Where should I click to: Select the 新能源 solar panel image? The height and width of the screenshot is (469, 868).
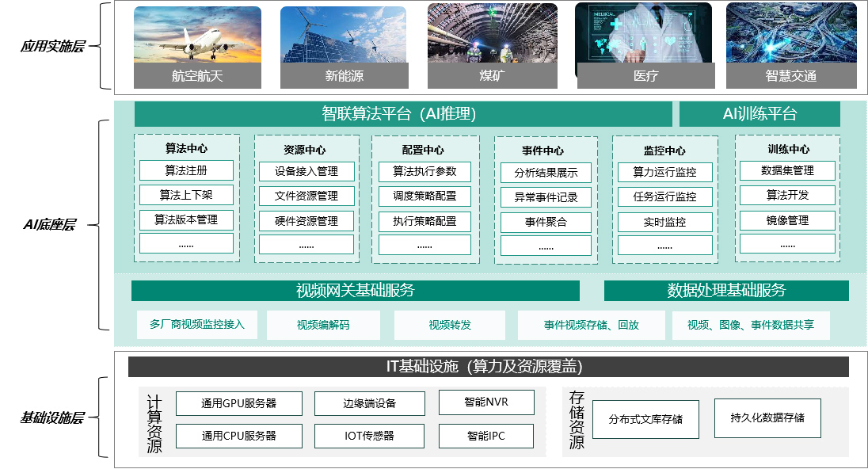[x=344, y=34]
